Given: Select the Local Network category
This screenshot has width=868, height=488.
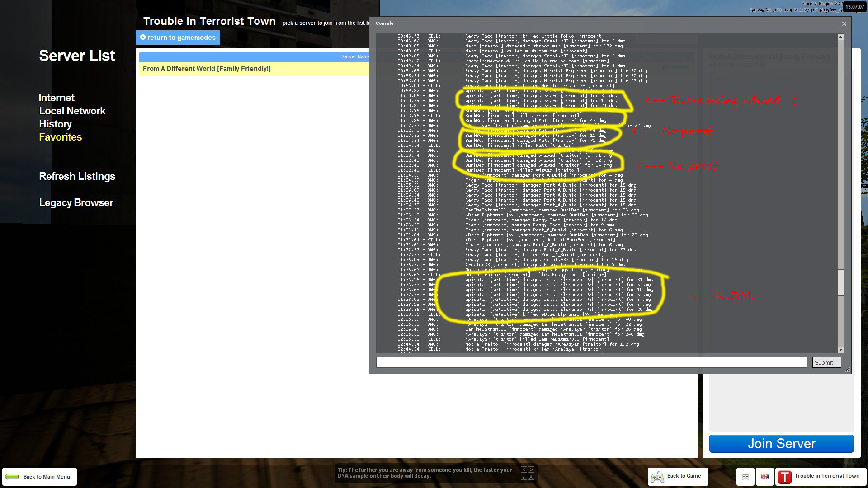Looking at the screenshot, I should pyautogui.click(x=72, y=111).
